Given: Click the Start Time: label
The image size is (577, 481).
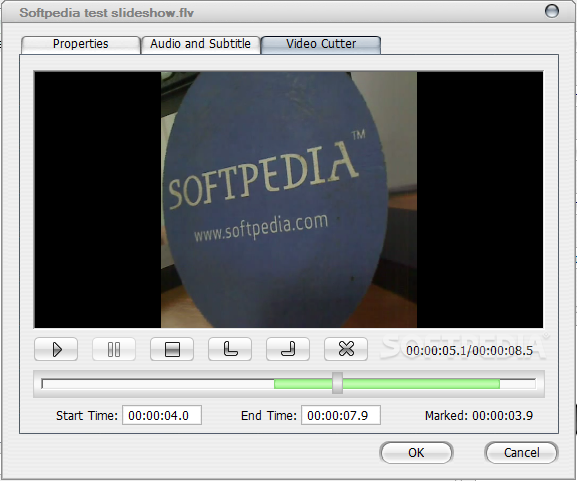Looking at the screenshot, I should [87, 415].
